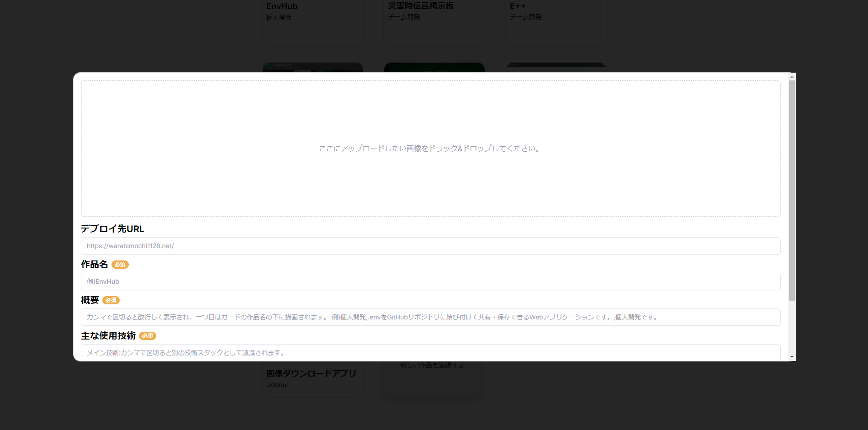Click チーム開発 text under 災害時伝言掲示板

404,17
